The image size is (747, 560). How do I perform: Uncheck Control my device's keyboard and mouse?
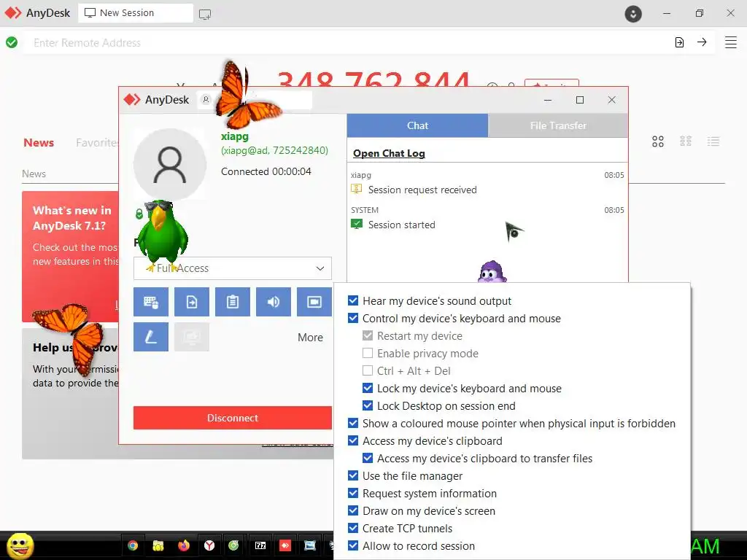click(x=353, y=319)
